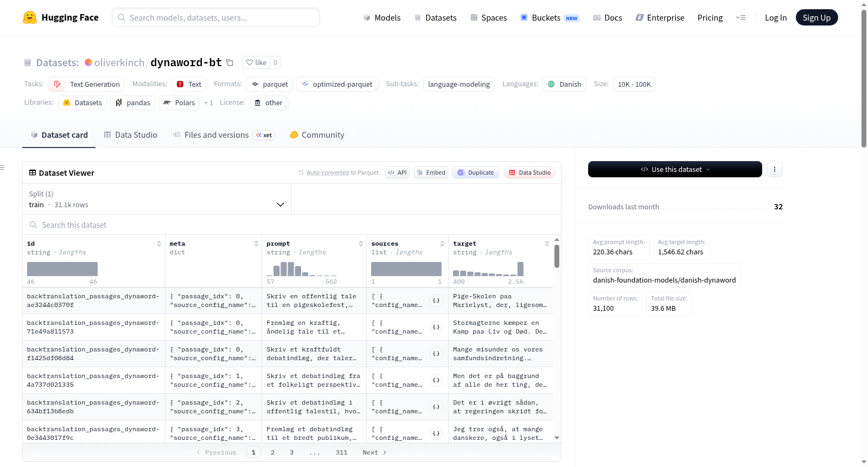This screenshot has height=467, width=868.
Task: Click the Log In link
Action: point(776,17)
